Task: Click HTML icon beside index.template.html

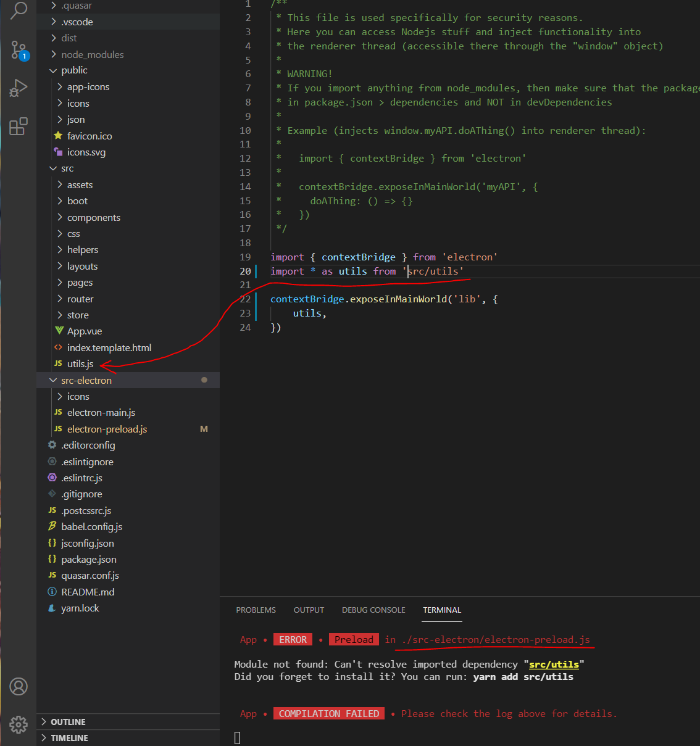Action: tap(59, 347)
